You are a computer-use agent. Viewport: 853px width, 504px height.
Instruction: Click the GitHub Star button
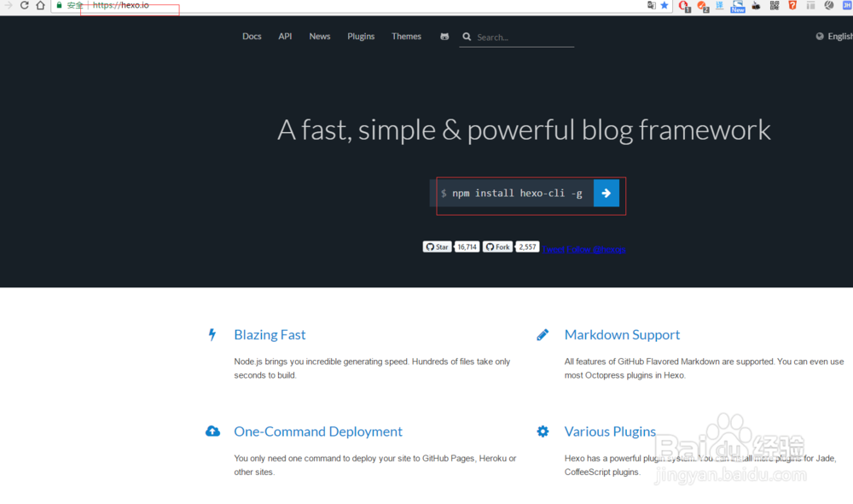(437, 246)
